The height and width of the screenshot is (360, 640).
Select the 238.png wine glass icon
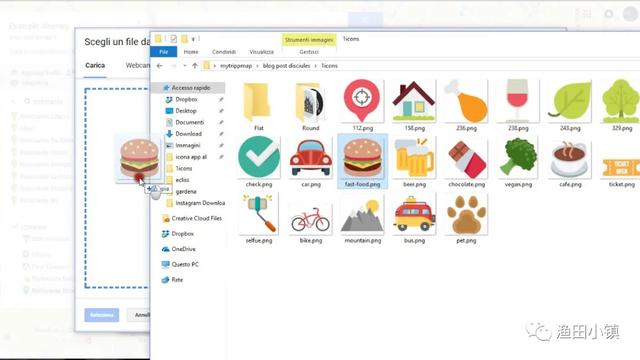(x=518, y=105)
